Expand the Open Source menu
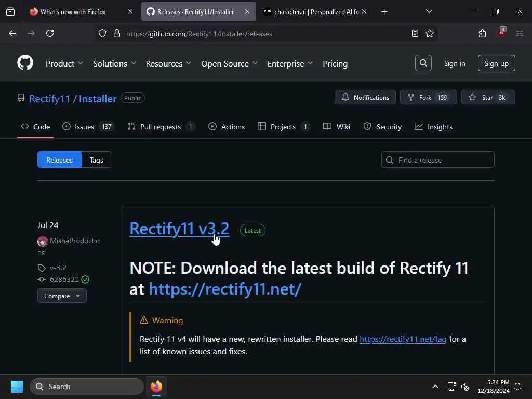 click(229, 63)
